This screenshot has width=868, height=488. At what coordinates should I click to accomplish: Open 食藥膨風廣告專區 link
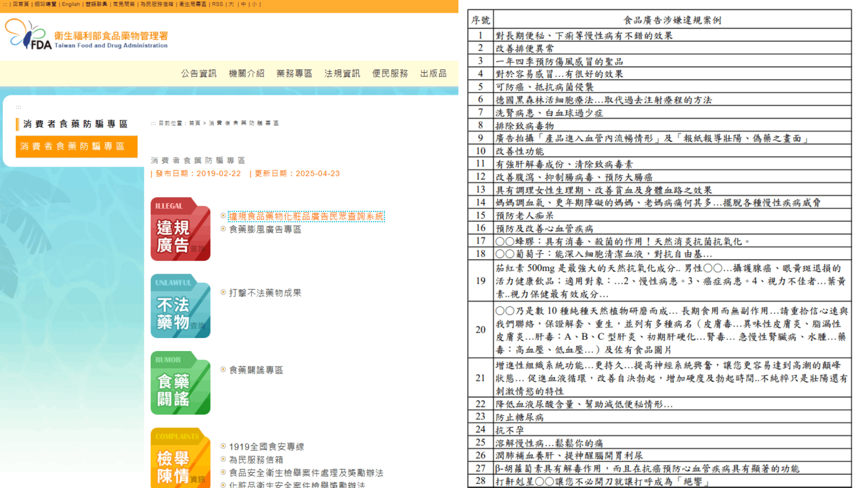pyautogui.click(x=265, y=230)
